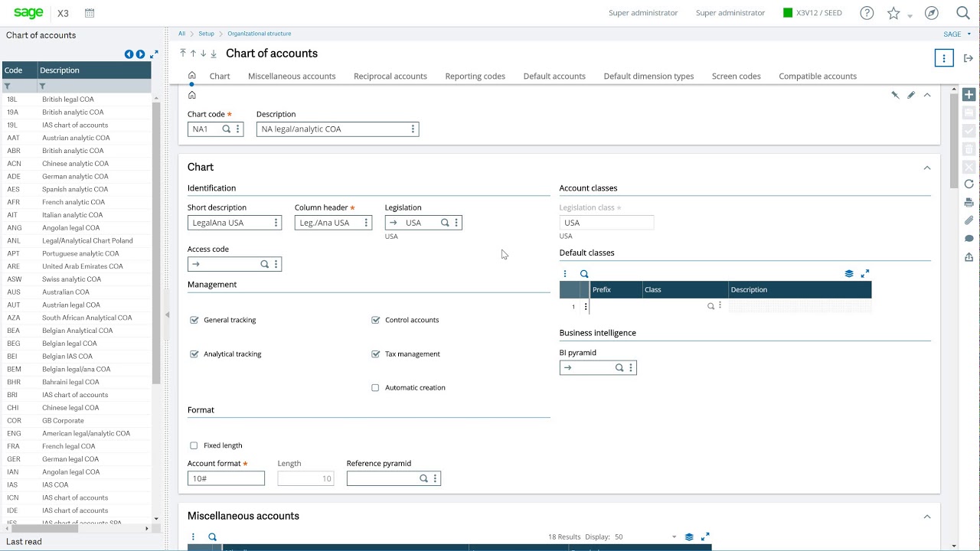The image size is (980, 551).
Task: Enable Automatic creation checkbox
Action: tap(375, 388)
